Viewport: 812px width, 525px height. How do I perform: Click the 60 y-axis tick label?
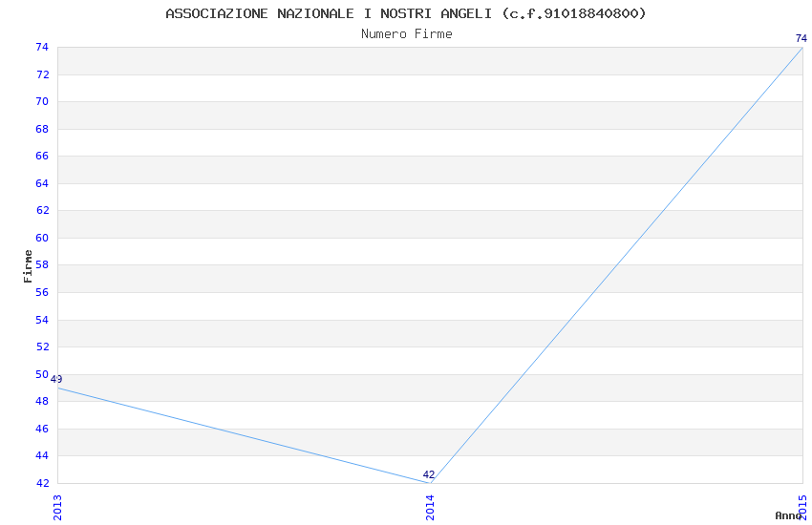42,238
